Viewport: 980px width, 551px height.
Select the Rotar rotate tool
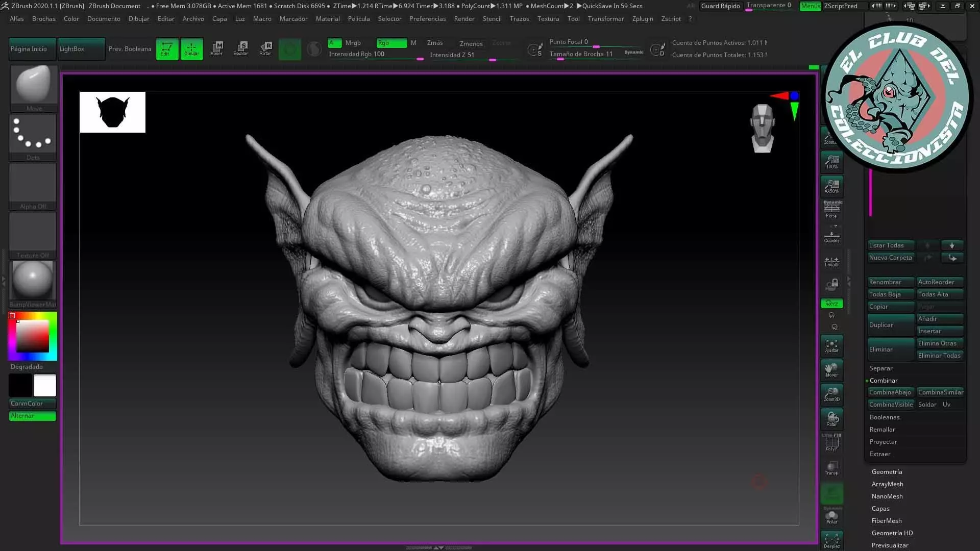(265, 48)
